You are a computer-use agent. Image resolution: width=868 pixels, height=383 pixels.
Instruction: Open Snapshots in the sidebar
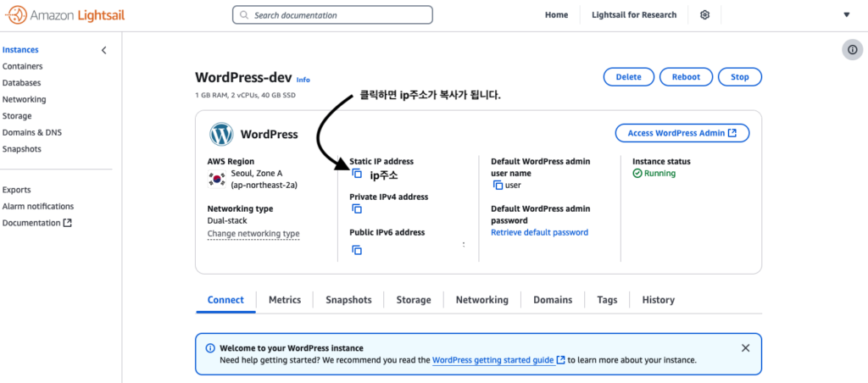pyautogui.click(x=21, y=149)
